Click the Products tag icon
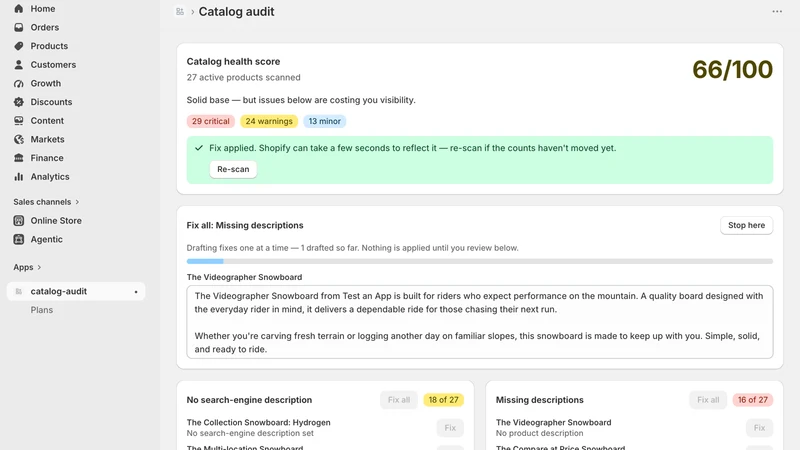 click(19, 46)
